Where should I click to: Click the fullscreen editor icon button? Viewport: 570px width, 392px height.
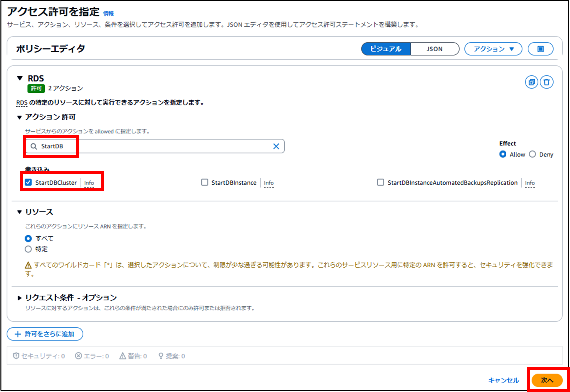click(540, 49)
